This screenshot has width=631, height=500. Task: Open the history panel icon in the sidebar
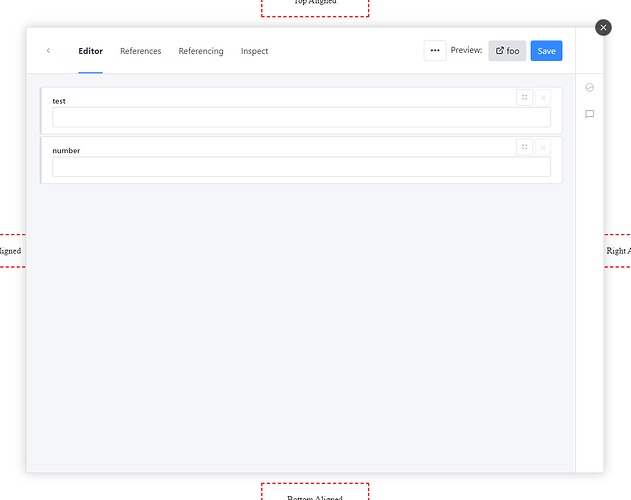590,87
